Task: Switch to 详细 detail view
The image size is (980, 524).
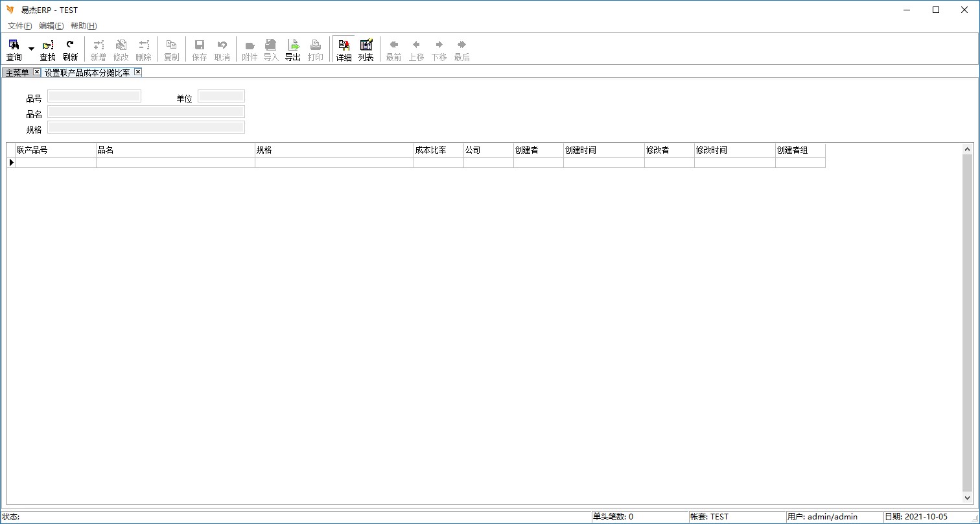Action: pyautogui.click(x=344, y=50)
